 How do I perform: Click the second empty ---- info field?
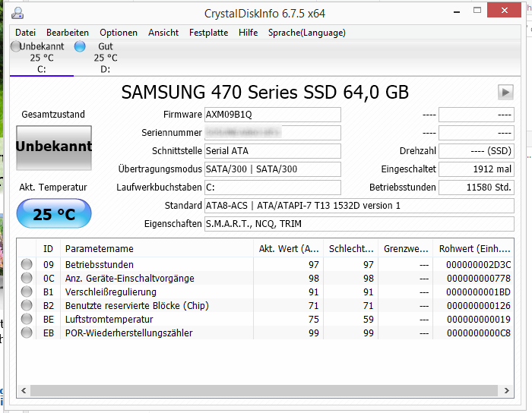coord(477,133)
